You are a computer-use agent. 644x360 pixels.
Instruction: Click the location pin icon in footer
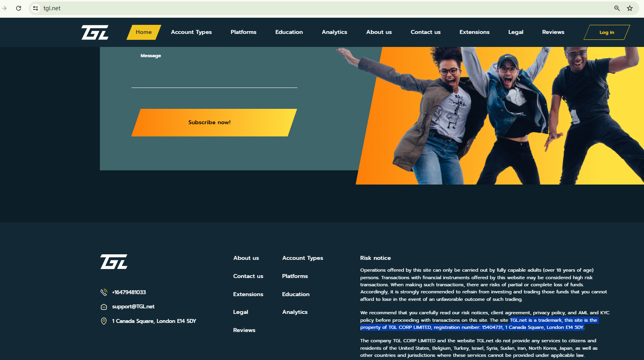tap(104, 321)
